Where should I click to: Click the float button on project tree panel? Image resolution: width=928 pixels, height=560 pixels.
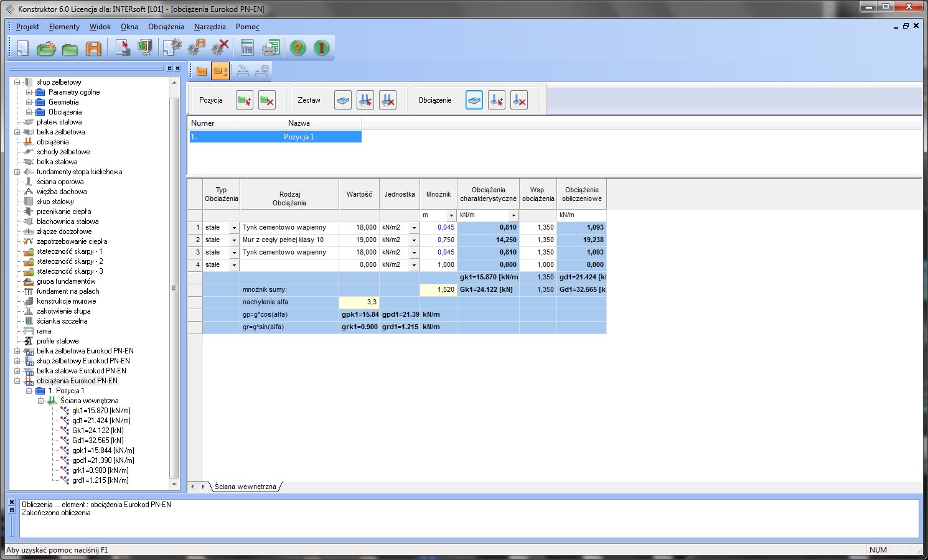(x=169, y=68)
